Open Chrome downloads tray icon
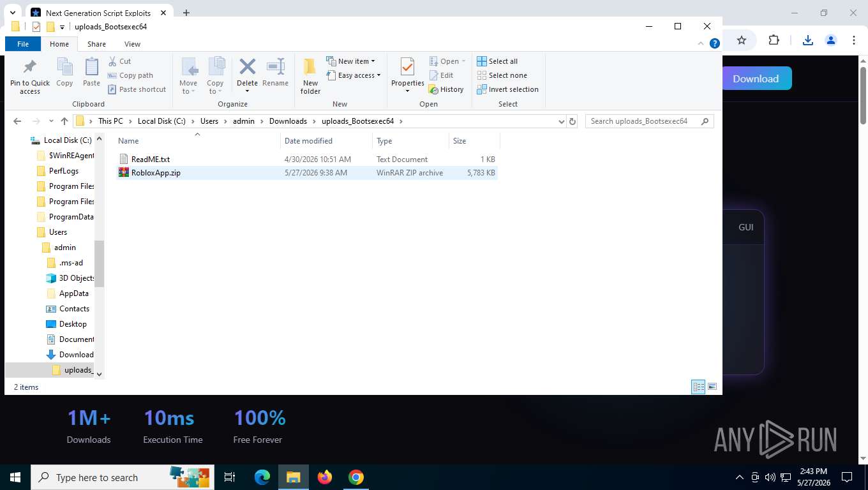The height and width of the screenshot is (490, 868). pyautogui.click(x=807, y=40)
